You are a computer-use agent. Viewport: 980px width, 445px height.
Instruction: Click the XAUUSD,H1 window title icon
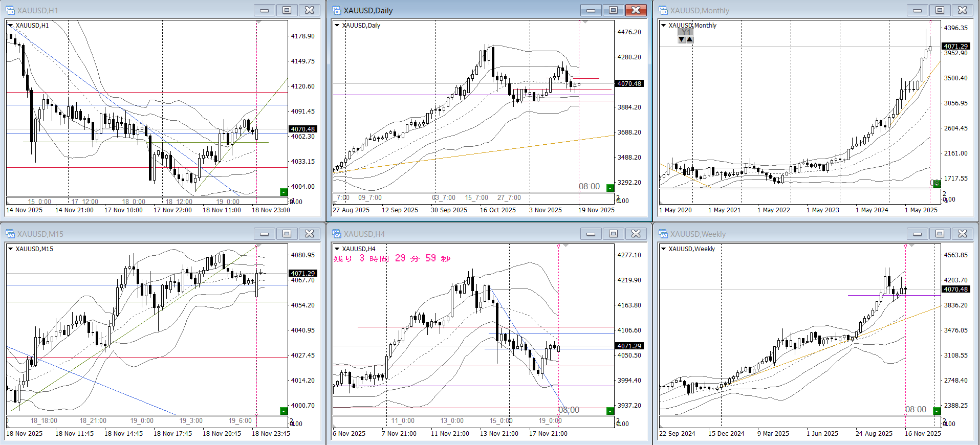[x=10, y=10]
